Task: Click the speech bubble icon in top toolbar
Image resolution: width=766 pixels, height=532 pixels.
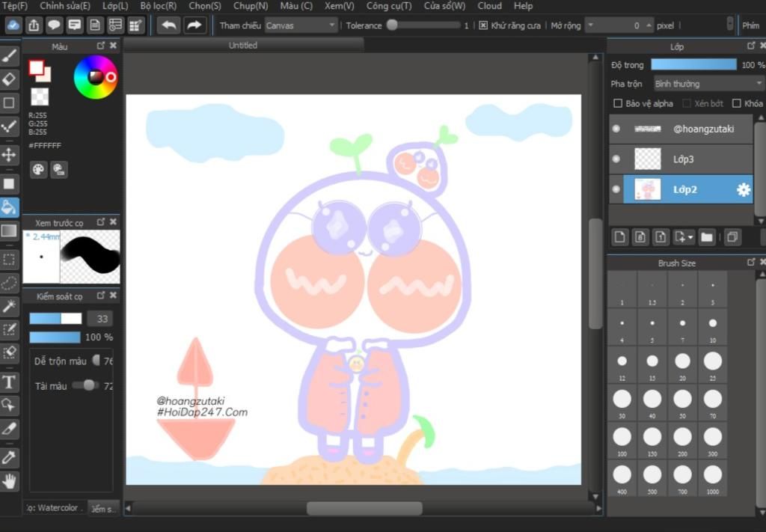Action: tap(54, 25)
